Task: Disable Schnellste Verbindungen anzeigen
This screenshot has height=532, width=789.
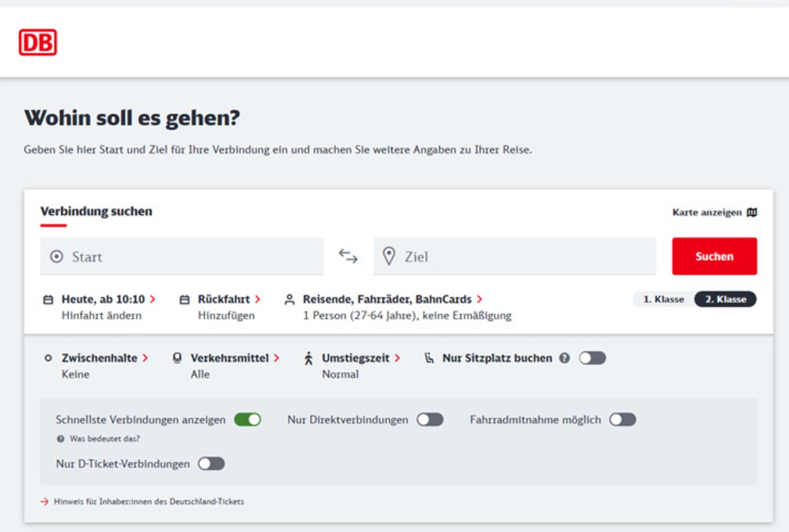Action: pyautogui.click(x=249, y=420)
